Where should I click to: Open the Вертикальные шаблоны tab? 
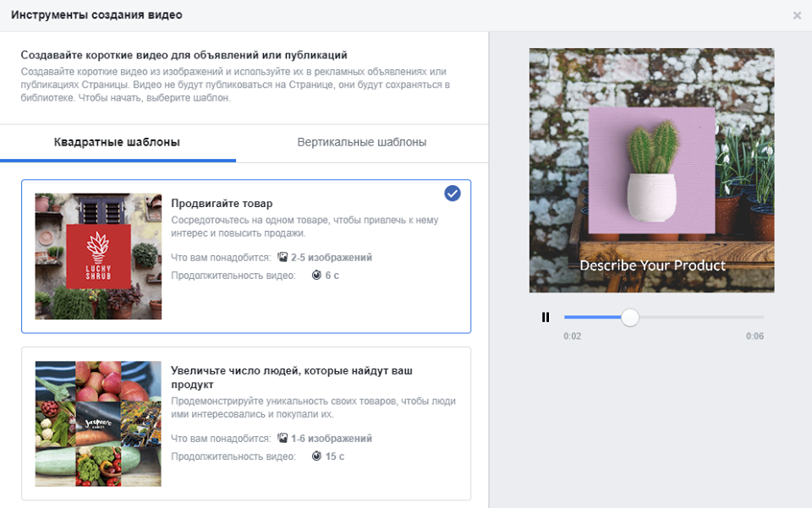pyautogui.click(x=361, y=142)
